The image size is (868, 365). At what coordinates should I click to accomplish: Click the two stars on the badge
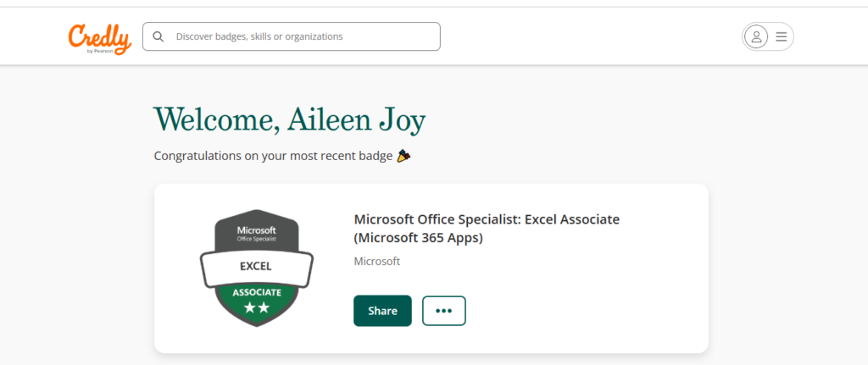pyautogui.click(x=256, y=308)
